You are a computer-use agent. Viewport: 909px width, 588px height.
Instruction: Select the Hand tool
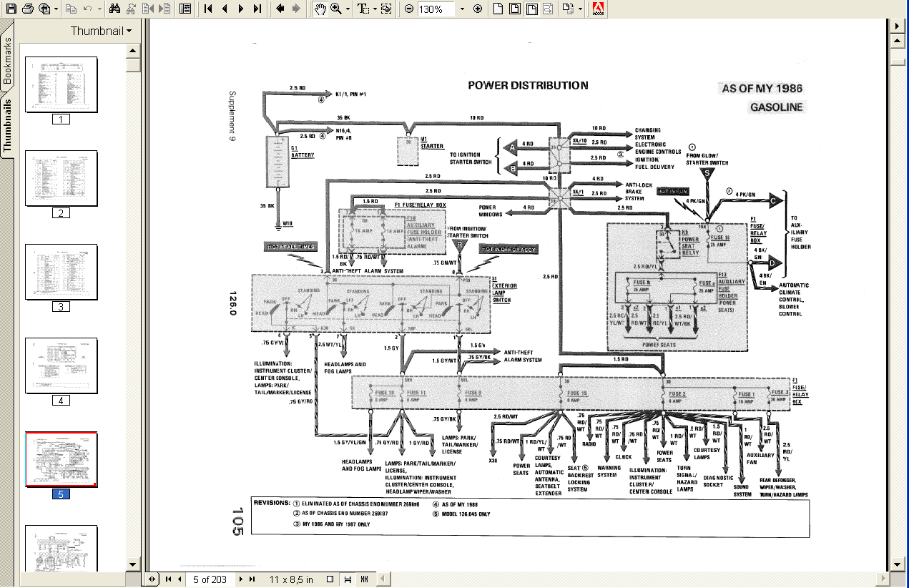coord(319,9)
